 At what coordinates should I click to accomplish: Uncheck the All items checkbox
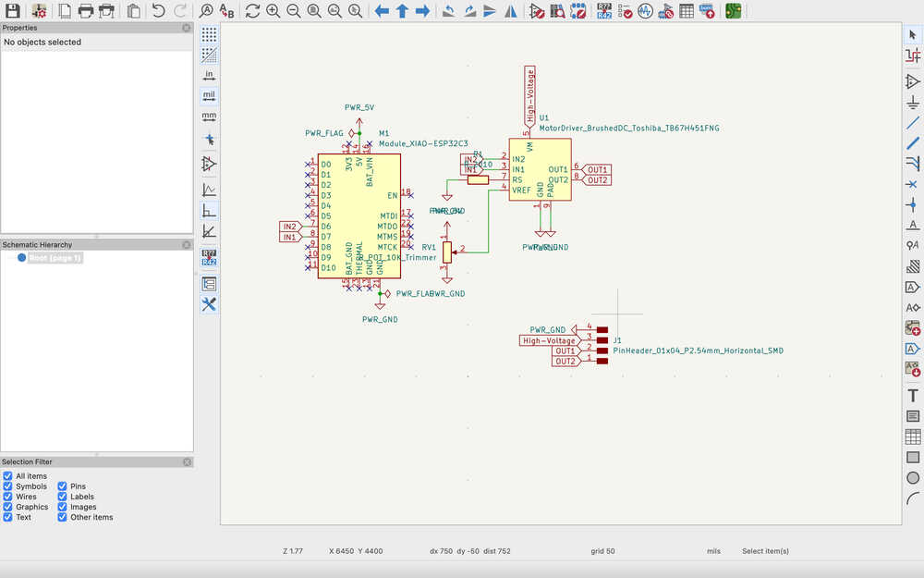click(x=8, y=476)
